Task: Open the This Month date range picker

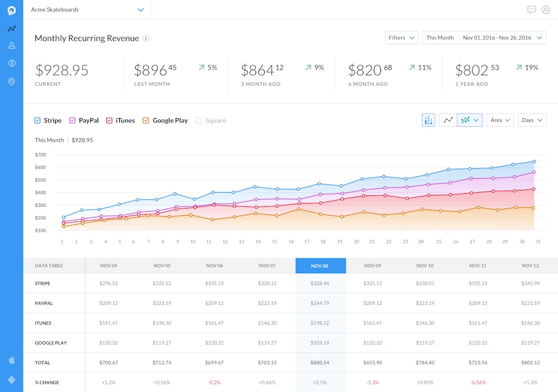Action: click(484, 38)
